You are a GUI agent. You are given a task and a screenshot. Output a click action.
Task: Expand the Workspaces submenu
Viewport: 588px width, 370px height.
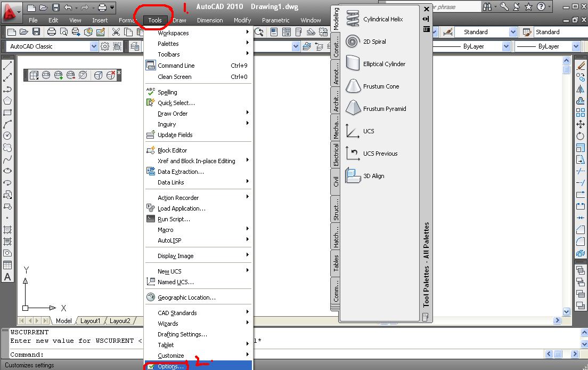(x=198, y=33)
